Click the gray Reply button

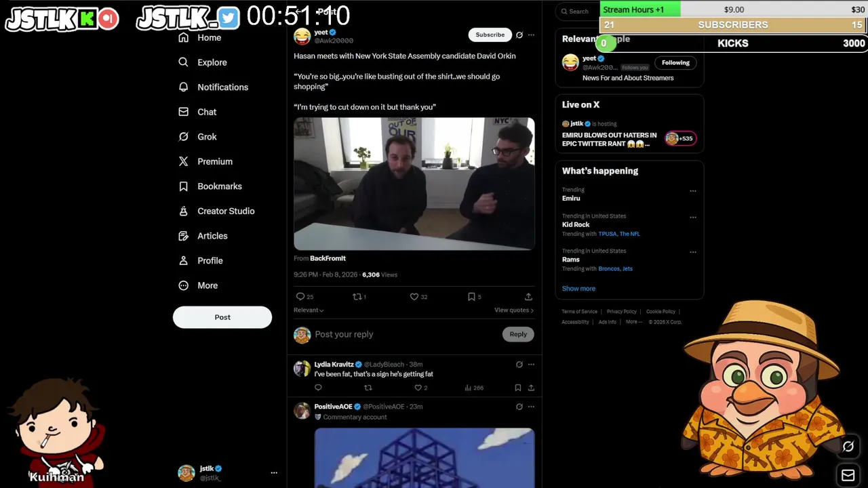518,334
